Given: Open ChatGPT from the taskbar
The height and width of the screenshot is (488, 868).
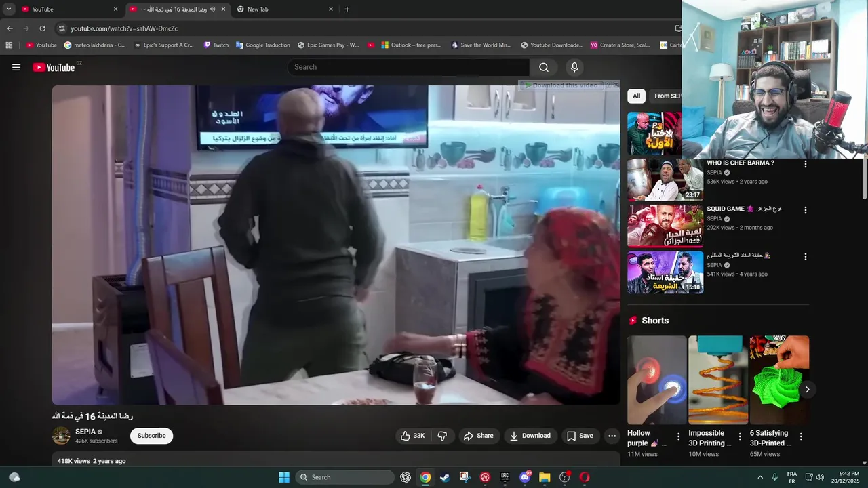Looking at the screenshot, I should click(406, 477).
